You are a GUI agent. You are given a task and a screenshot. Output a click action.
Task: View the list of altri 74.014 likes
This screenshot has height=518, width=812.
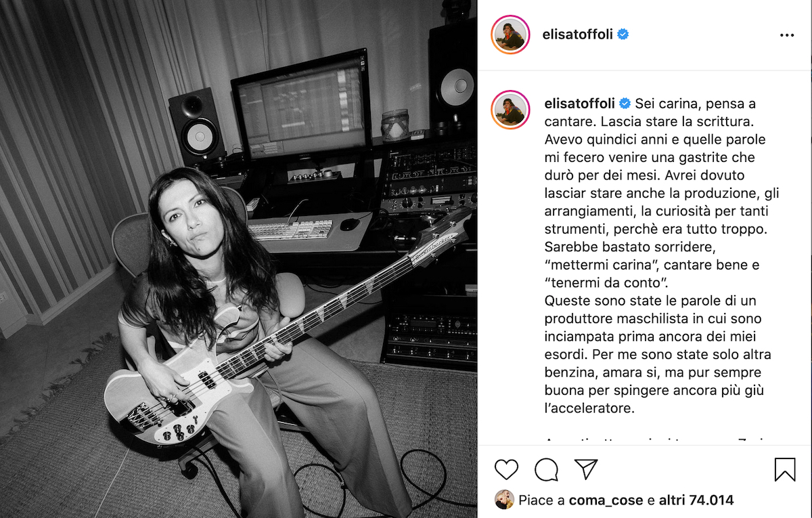pos(696,501)
